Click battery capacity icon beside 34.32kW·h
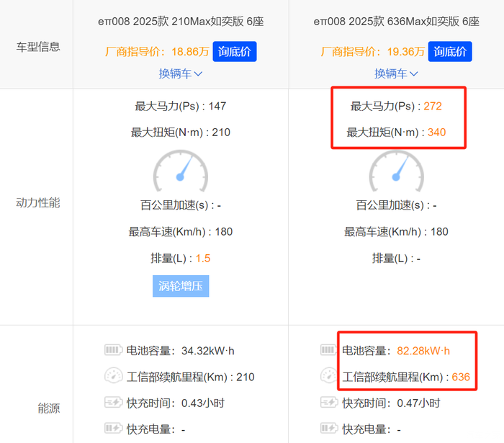 114,351
